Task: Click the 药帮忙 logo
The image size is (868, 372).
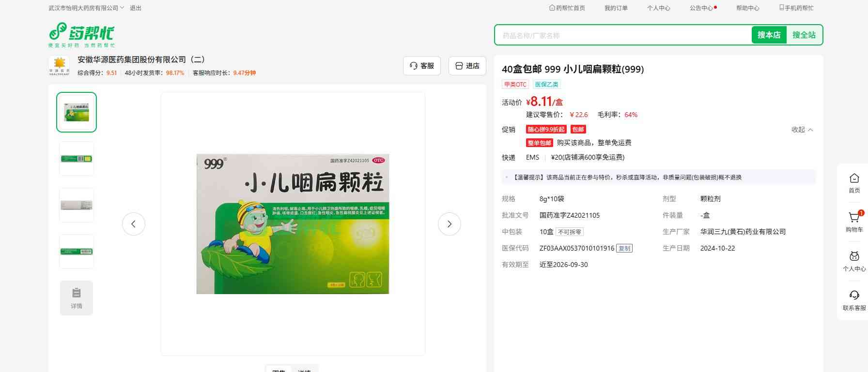Action: click(81, 34)
